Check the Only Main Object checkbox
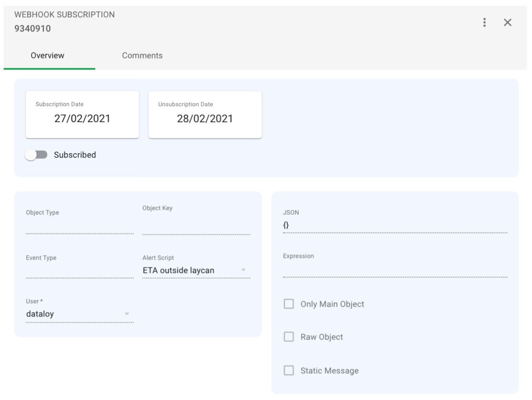 (x=289, y=304)
